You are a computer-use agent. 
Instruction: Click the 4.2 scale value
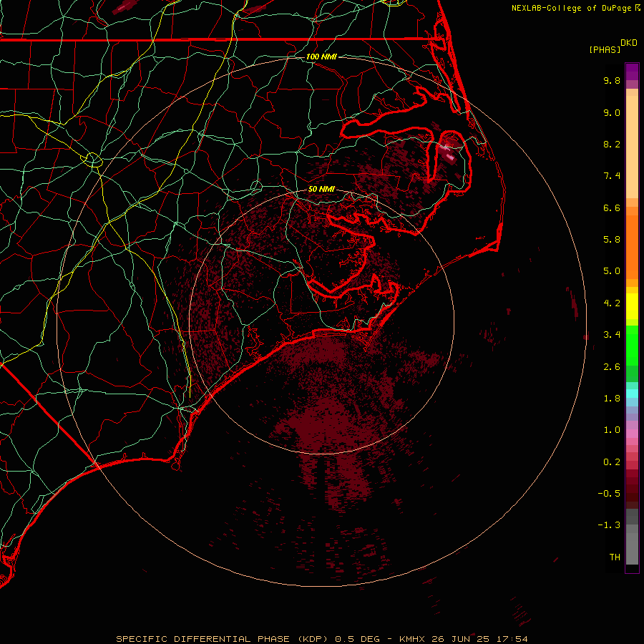pyautogui.click(x=612, y=303)
